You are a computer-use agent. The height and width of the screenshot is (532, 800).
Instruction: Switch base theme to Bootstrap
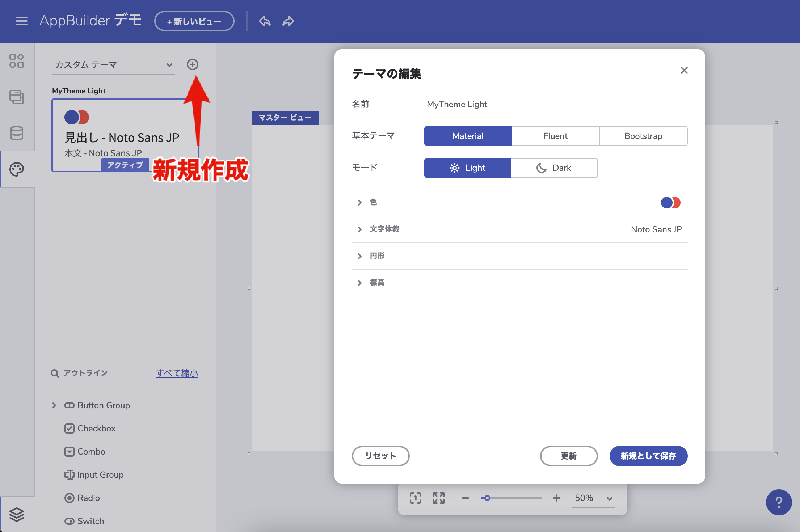pyautogui.click(x=643, y=136)
